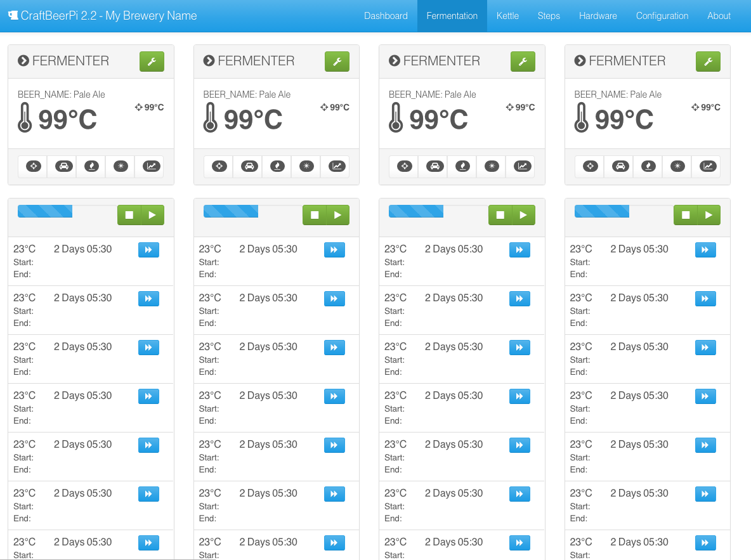Image resolution: width=751 pixels, height=560 pixels.
Task: Click the car icon on second fermenter
Action: pyautogui.click(x=248, y=166)
